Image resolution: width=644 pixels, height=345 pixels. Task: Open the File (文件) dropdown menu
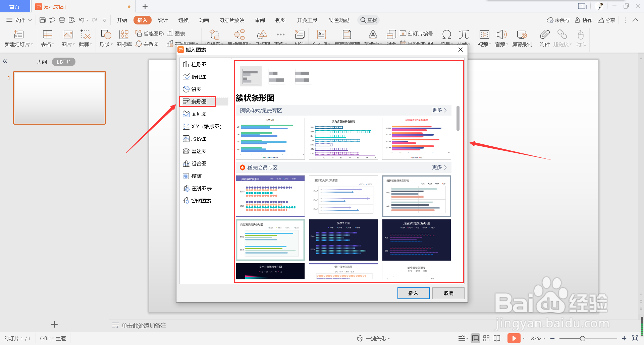click(19, 20)
